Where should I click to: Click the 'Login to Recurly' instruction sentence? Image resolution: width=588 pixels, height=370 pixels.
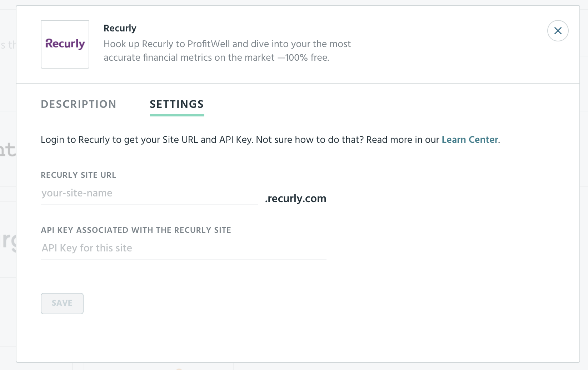click(x=270, y=140)
